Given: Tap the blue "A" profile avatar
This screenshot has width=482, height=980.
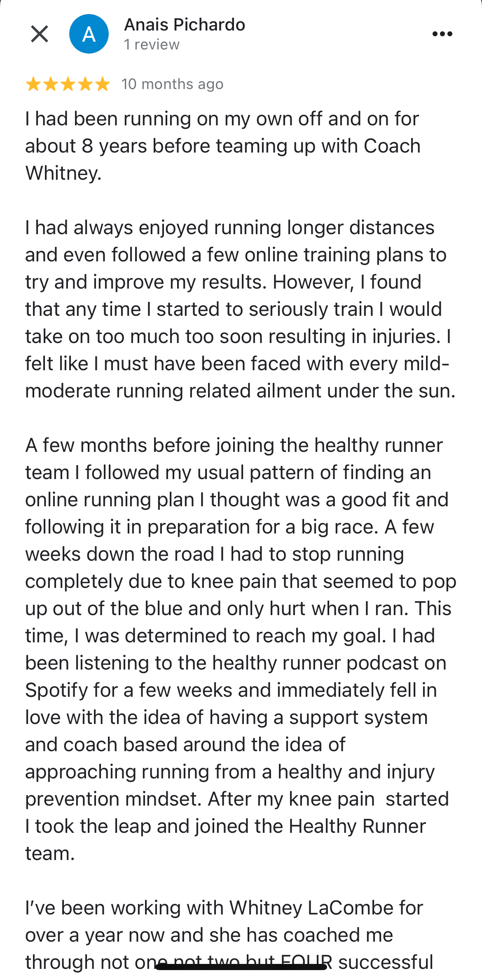Looking at the screenshot, I should point(89,34).
